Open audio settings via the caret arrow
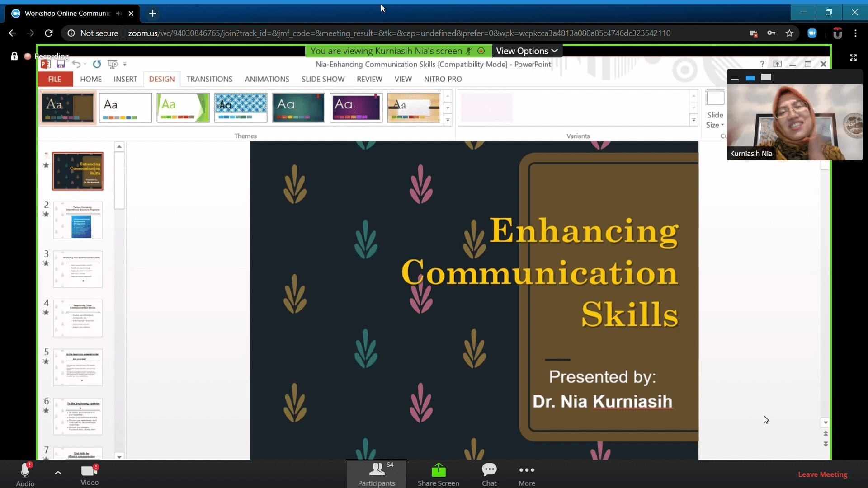Image resolution: width=868 pixels, height=488 pixels. [x=58, y=473]
